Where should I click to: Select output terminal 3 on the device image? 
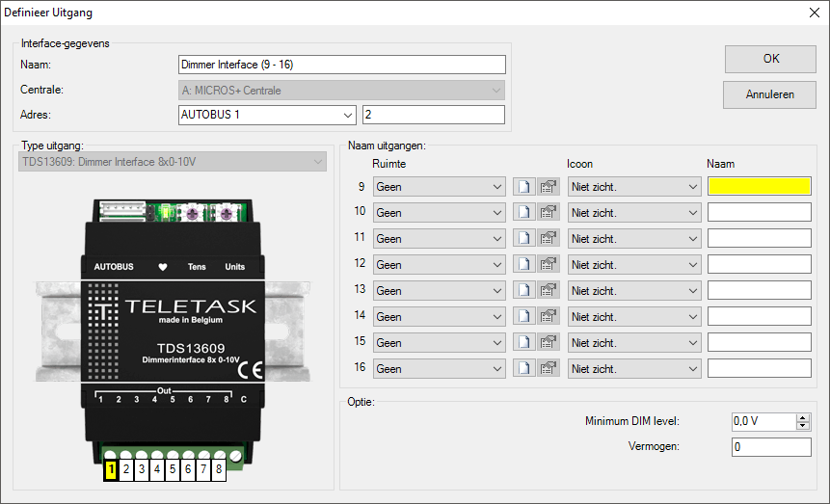142,469
